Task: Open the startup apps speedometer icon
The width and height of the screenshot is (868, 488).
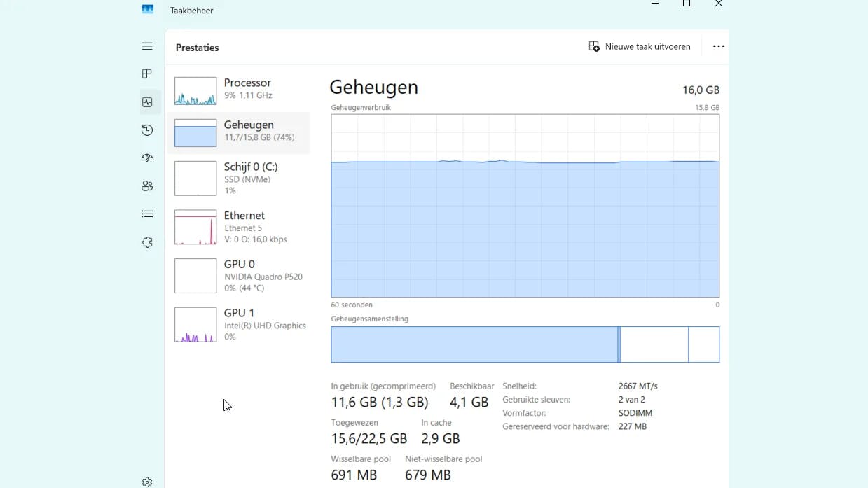Action: tap(147, 158)
